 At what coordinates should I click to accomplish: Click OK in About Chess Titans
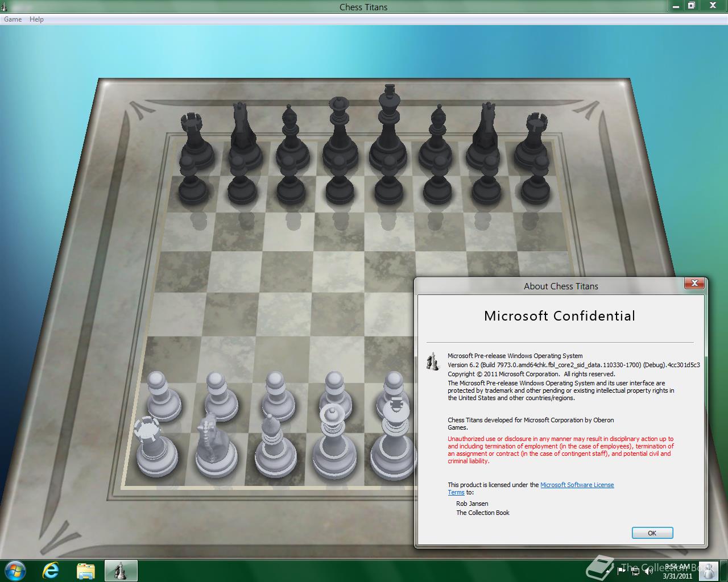pos(652,533)
